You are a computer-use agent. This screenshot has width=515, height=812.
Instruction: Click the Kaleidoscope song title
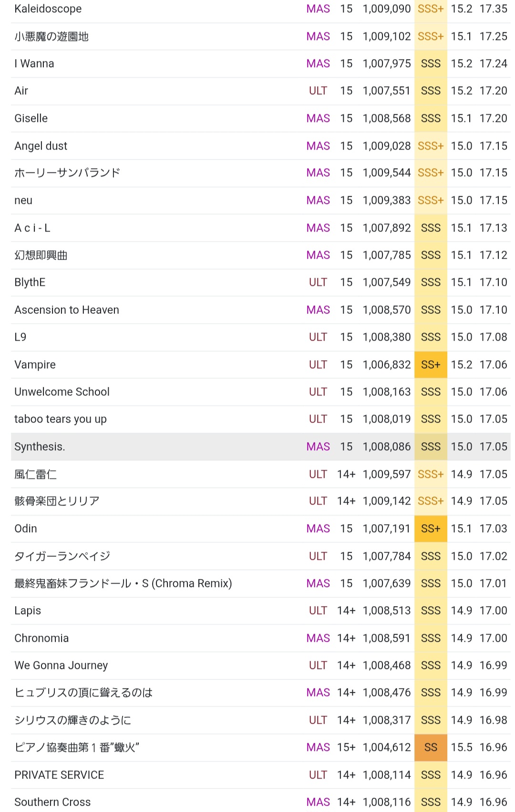coord(48,9)
